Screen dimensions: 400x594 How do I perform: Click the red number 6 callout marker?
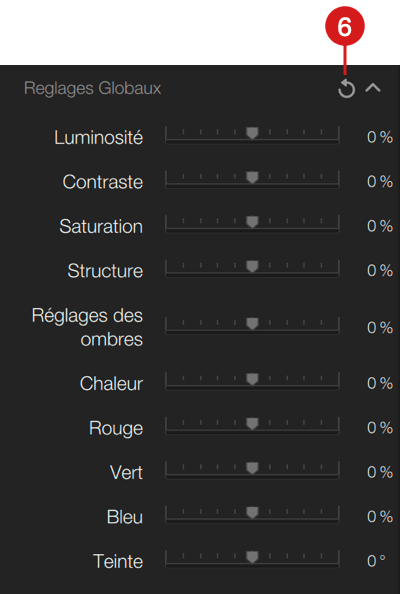coord(345,26)
